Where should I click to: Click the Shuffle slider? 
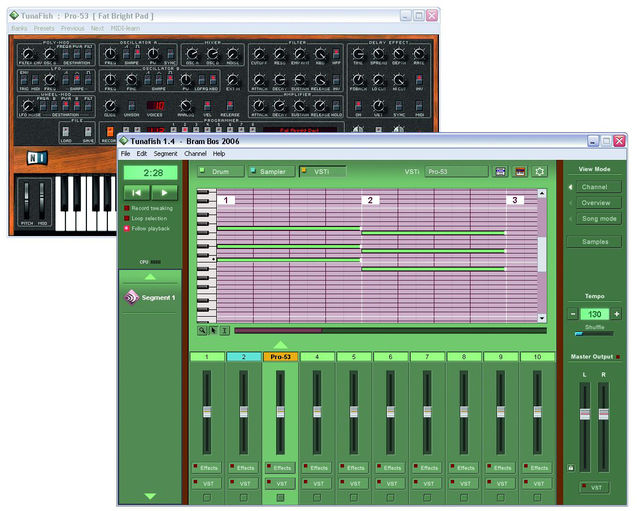coord(594,334)
